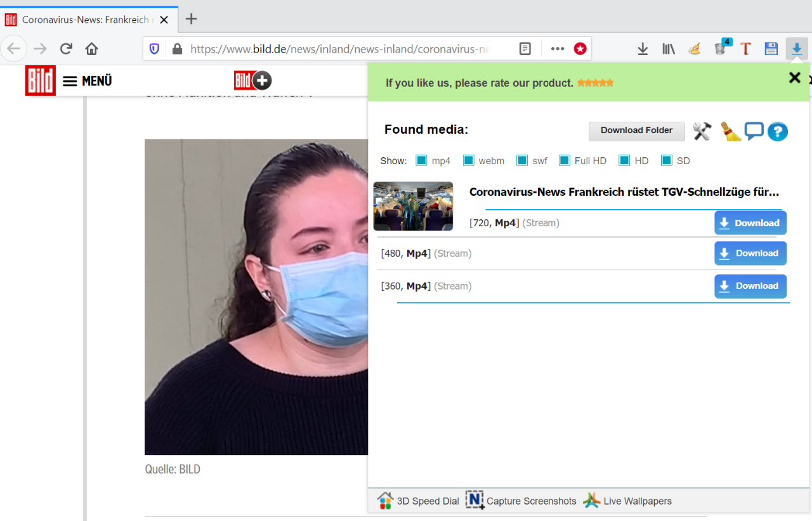Click the red star extension icon in address bar

tap(580, 48)
